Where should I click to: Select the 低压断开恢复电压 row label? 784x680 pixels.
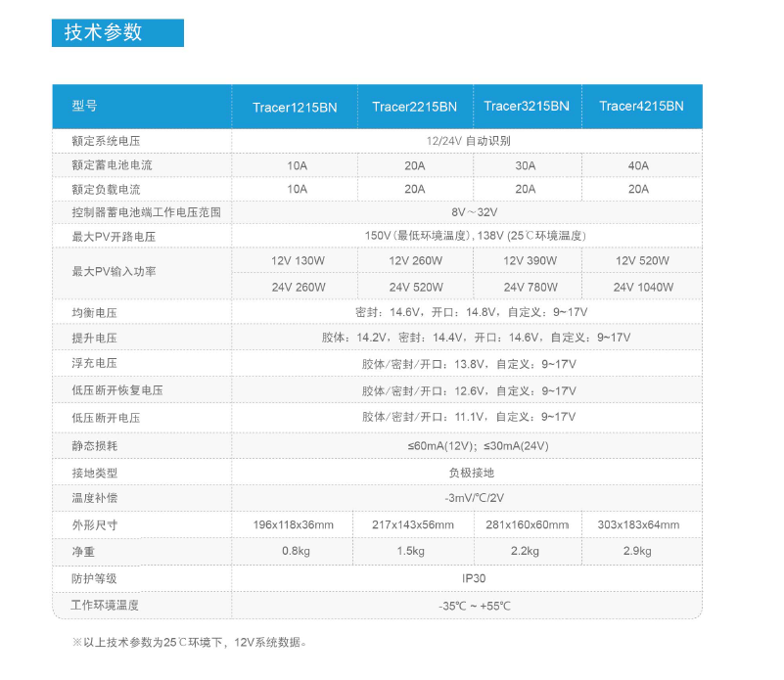[117, 390]
